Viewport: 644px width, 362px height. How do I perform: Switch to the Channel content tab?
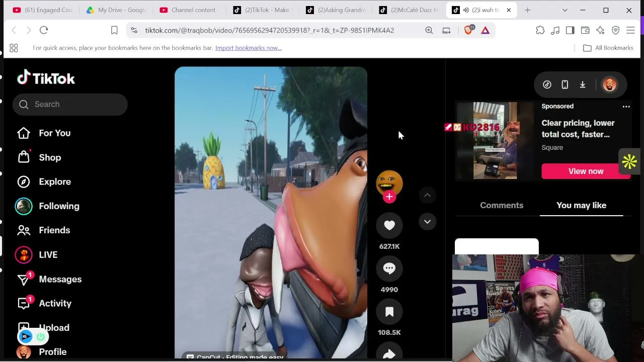(x=189, y=10)
